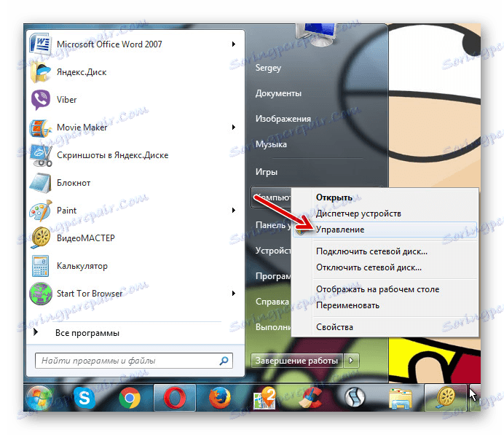Screen dimensions: 504x435
Task: Launch CCleaner from the taskbar
Action: click(x=310, y=398)
